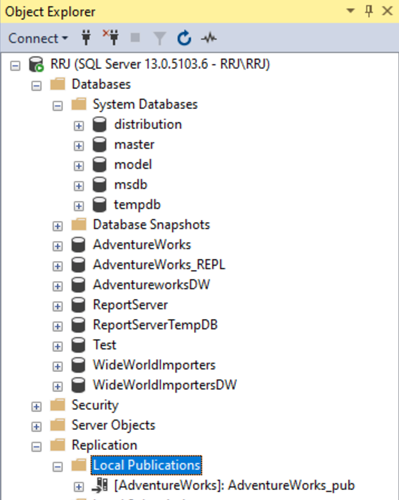
Task: Expand the WideWorldImportersDW database
Action: click(x=58, y=386)
